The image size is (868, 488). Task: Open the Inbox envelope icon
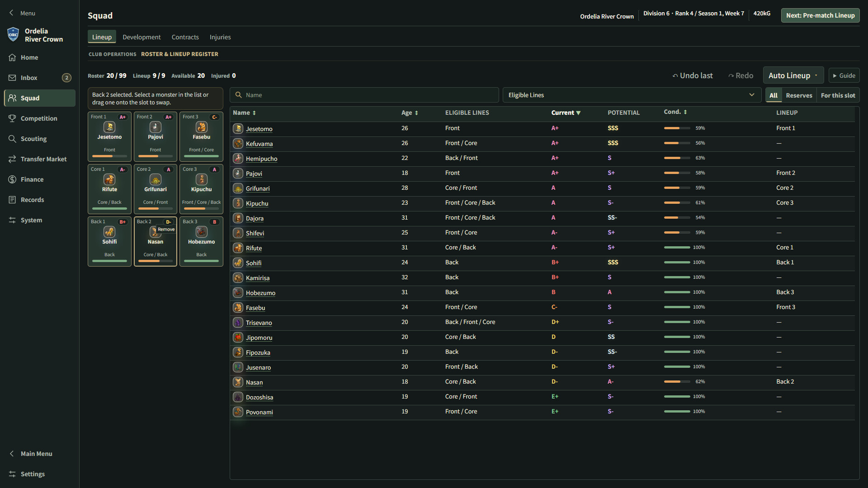point(12,78)
